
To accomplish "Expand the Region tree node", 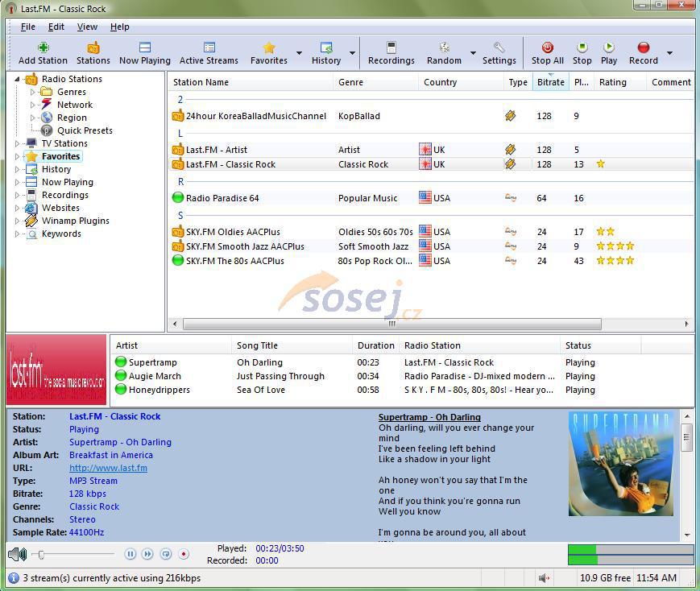I will (x=32, y=118).
